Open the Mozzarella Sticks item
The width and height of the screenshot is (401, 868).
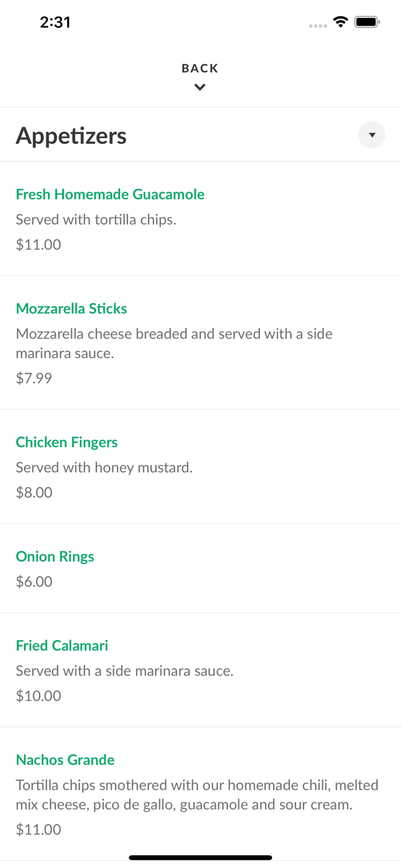pyautogui.click(x=71, y=308)
